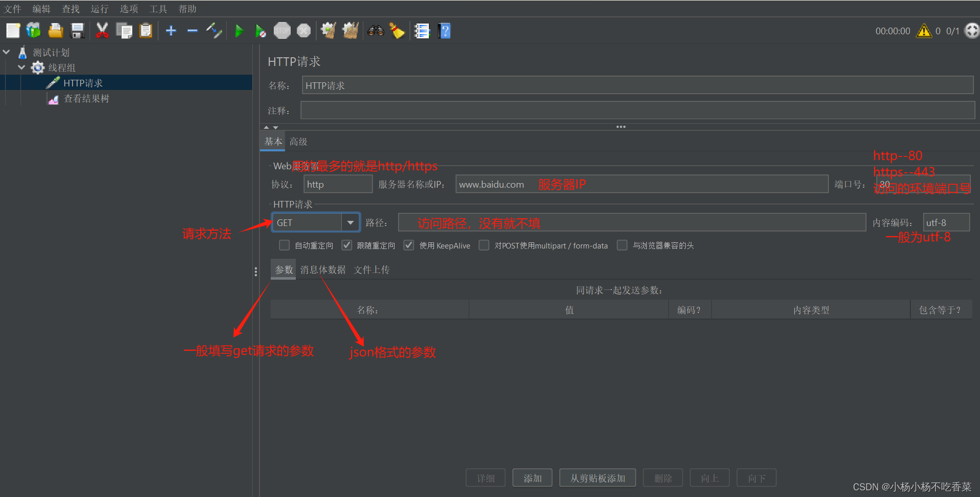
Task: Click the Reset search yellow broom icon
Action: [x=397, y=31]
